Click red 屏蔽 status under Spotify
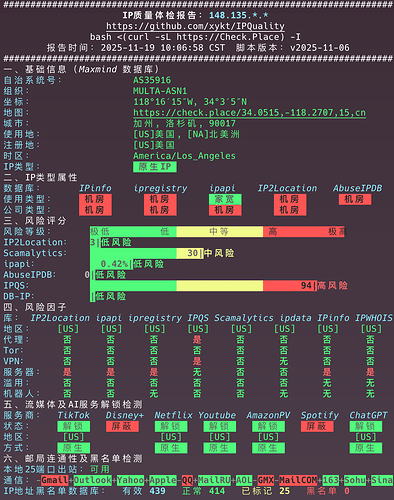 [x=317, y=426]
